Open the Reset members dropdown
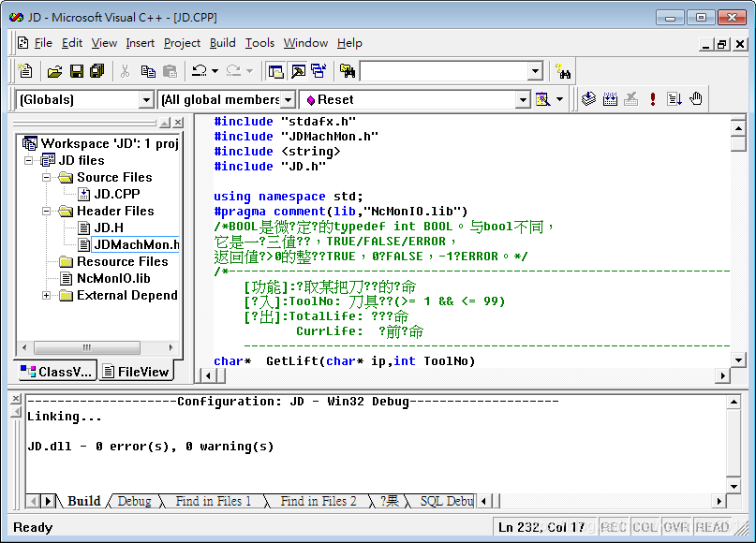The height and width of the screenshot is (543, 756). pos(523,100)
